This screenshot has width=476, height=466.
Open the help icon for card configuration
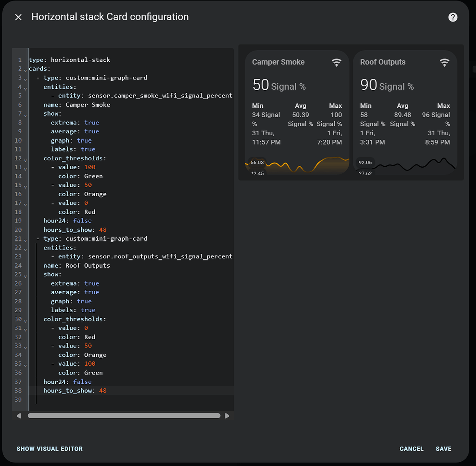(453, 17)
